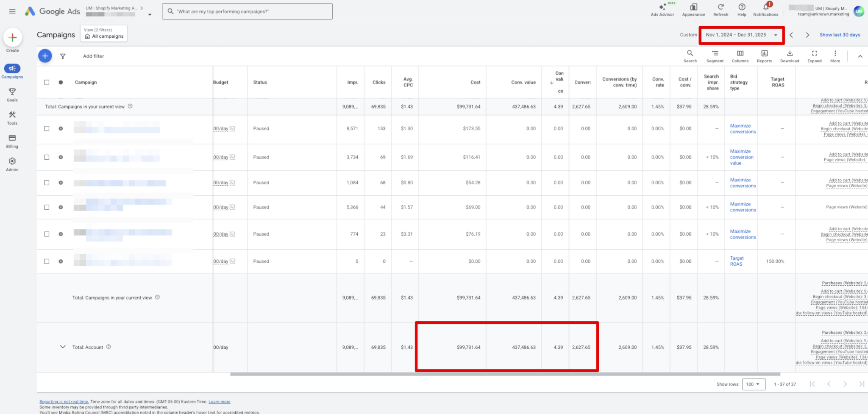The image size is (868, 414).
Task: Open the Show rows 100 dropdown
Action: pyautogui.click(x=753, y=384)
